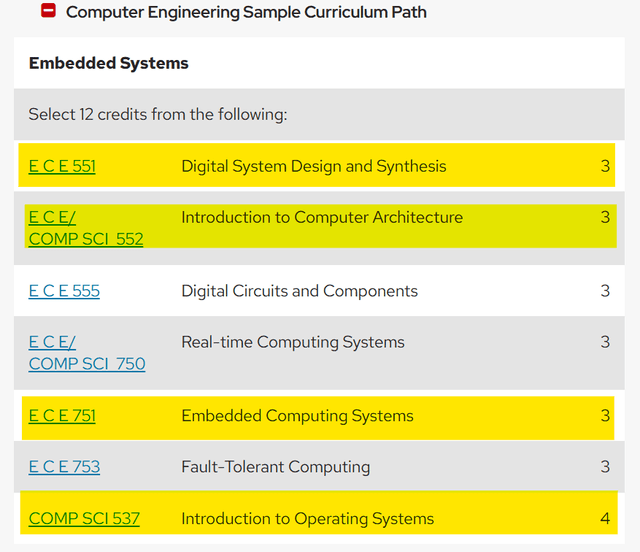
Task: Click the 'Select 12 credits from the following' text
Action: (157, 114)
